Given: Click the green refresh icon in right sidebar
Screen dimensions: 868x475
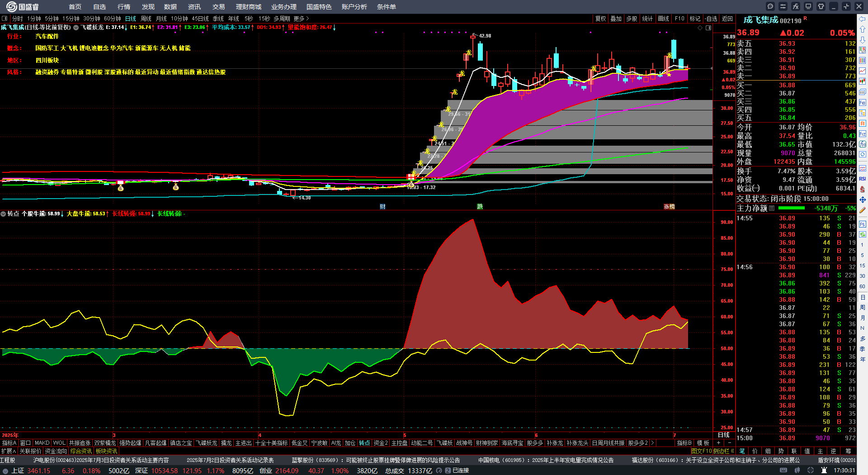Looking at the screenshot, I should pyautogui.click(x=863, y=234).
